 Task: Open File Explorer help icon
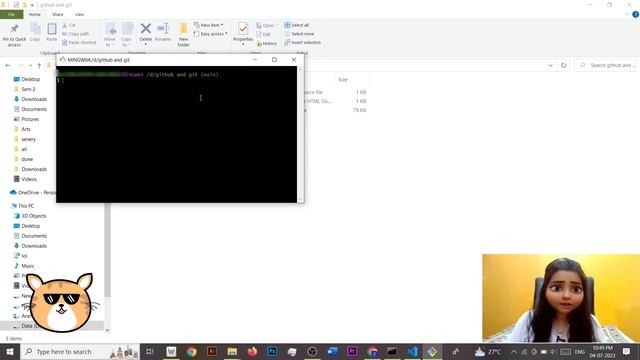(635, 14)
